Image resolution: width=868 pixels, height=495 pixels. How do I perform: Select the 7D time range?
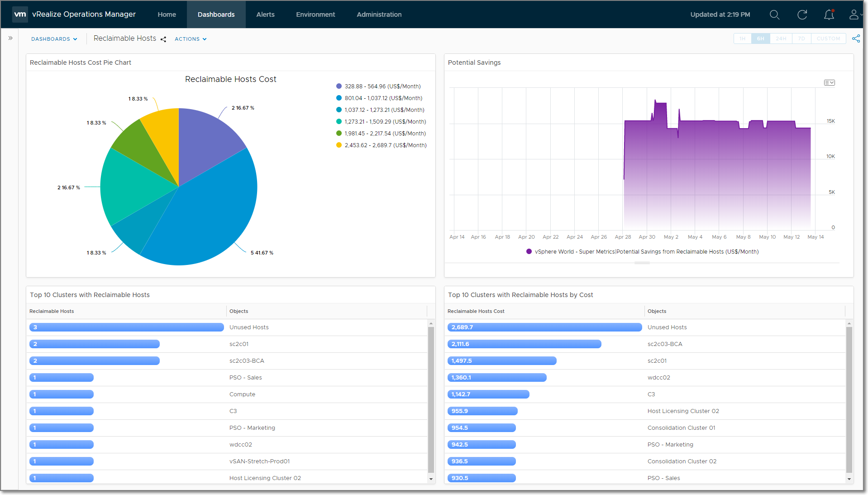(801, 38)
